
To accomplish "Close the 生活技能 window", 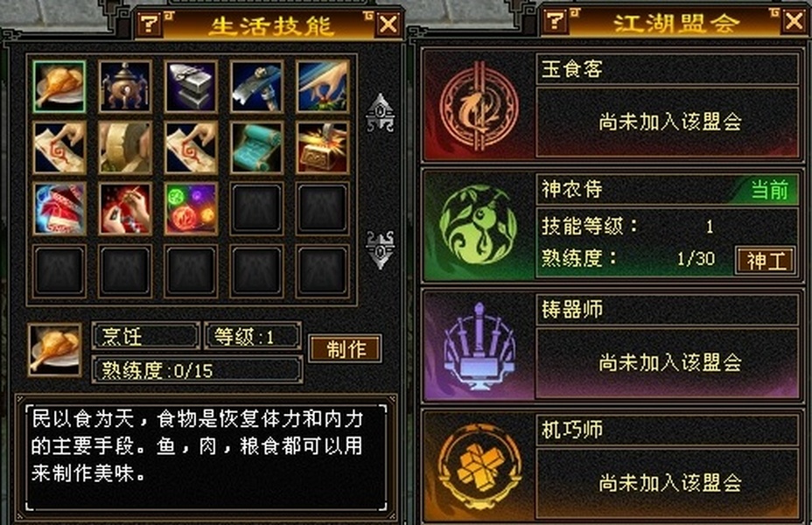I will (388, 24).
